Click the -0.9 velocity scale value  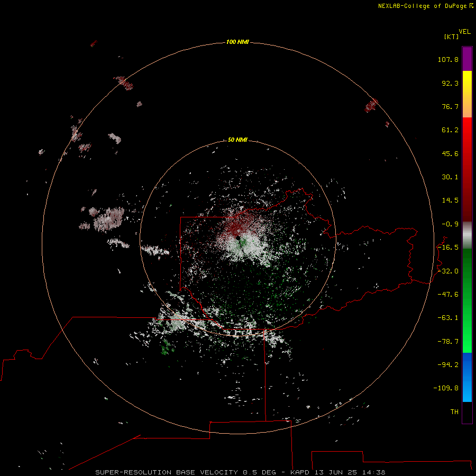point(450,224)
